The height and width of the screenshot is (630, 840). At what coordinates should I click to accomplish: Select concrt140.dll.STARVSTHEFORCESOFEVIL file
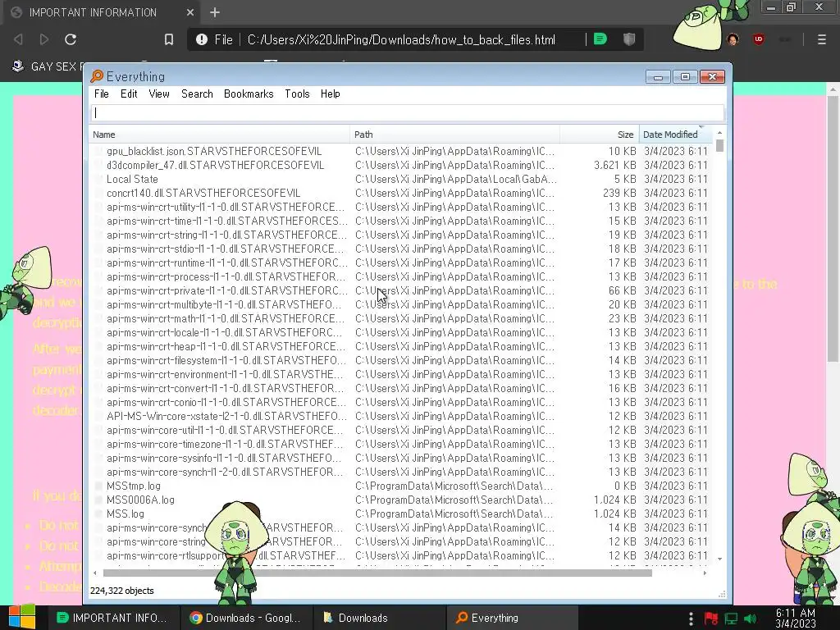point(203,193)
